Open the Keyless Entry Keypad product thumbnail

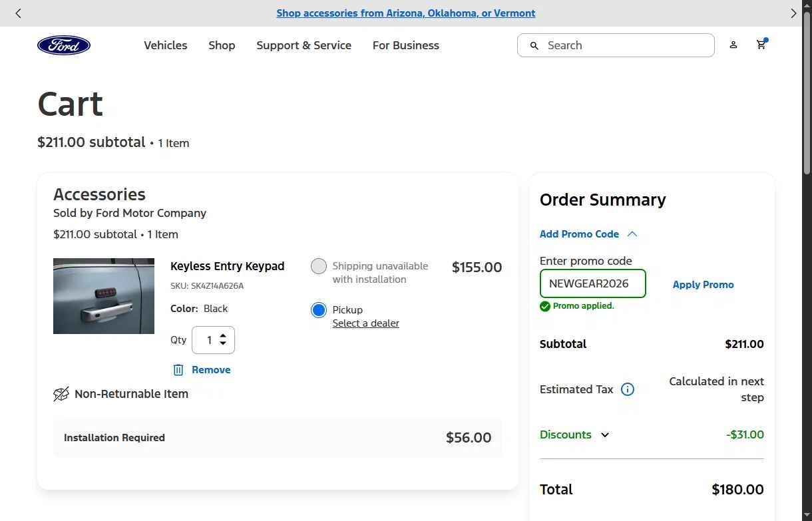pos(104,296)
